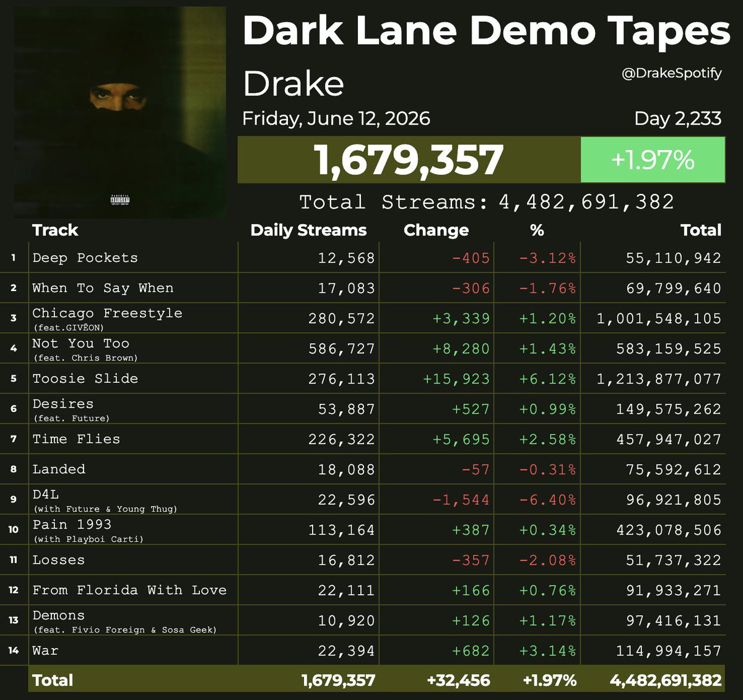The width and height of the screenshot is (743, 700).
Task: Click the Daily Streams column header
Action: 308,230
